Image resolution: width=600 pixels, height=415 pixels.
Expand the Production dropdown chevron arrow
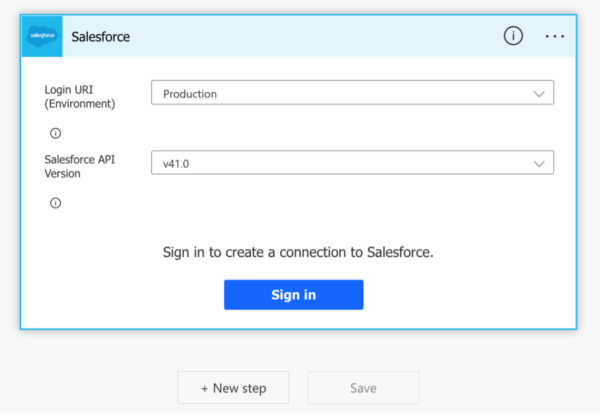(x=540, y=94)
